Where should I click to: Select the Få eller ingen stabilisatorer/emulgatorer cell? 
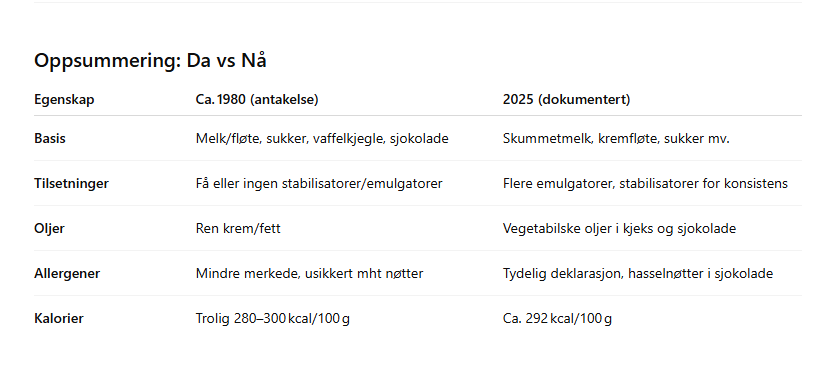click(319, 184)
